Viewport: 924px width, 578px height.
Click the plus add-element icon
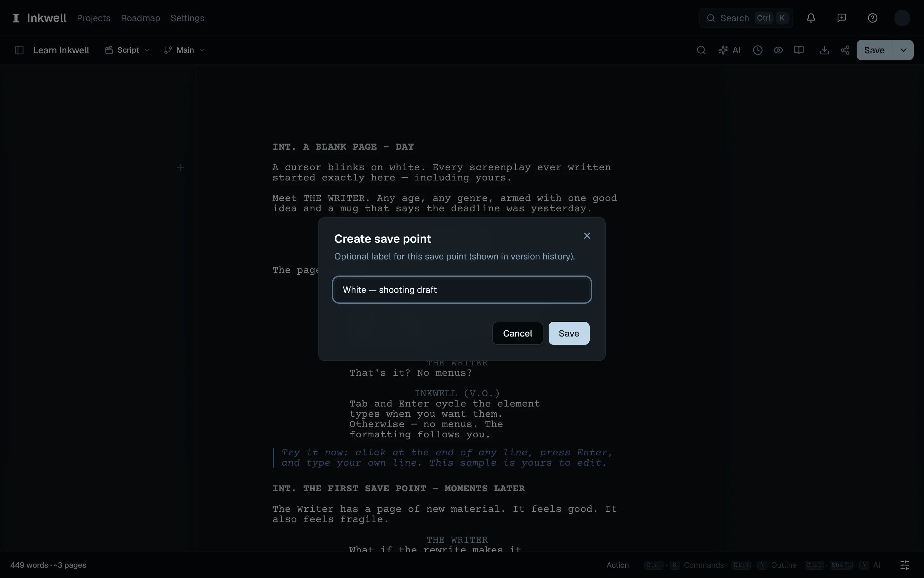[180, 167]
